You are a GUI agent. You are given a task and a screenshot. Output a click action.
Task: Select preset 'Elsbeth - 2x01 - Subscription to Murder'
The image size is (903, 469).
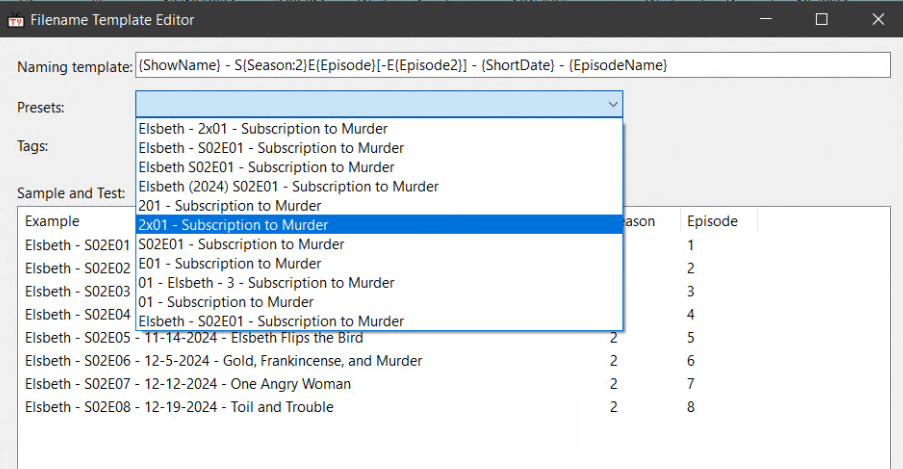coord(264,129)
